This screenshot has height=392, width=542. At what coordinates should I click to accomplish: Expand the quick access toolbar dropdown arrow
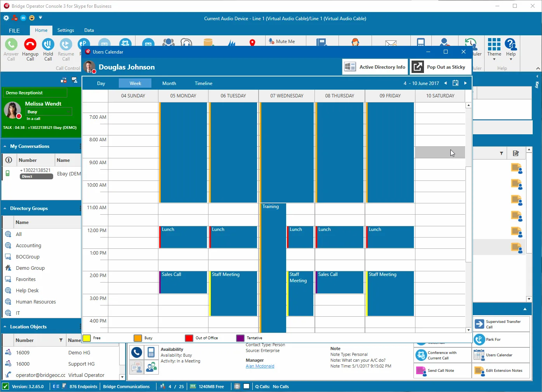click(x=40, y=18)
